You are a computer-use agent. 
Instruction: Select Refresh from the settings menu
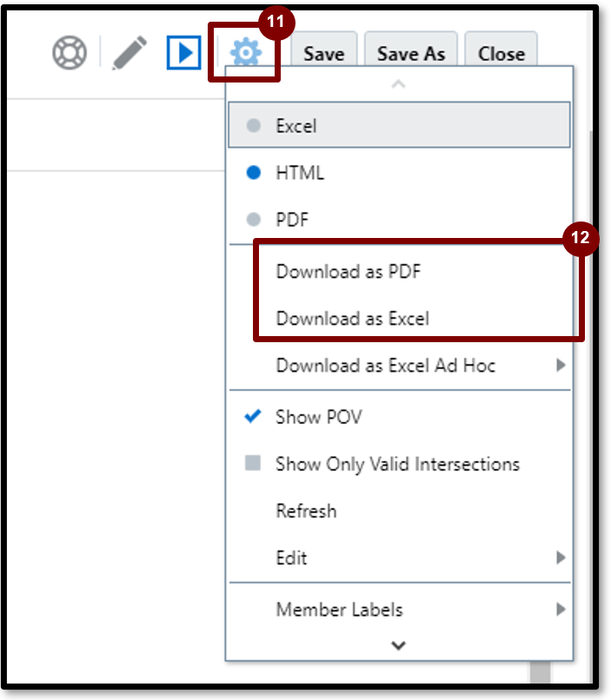307,511
